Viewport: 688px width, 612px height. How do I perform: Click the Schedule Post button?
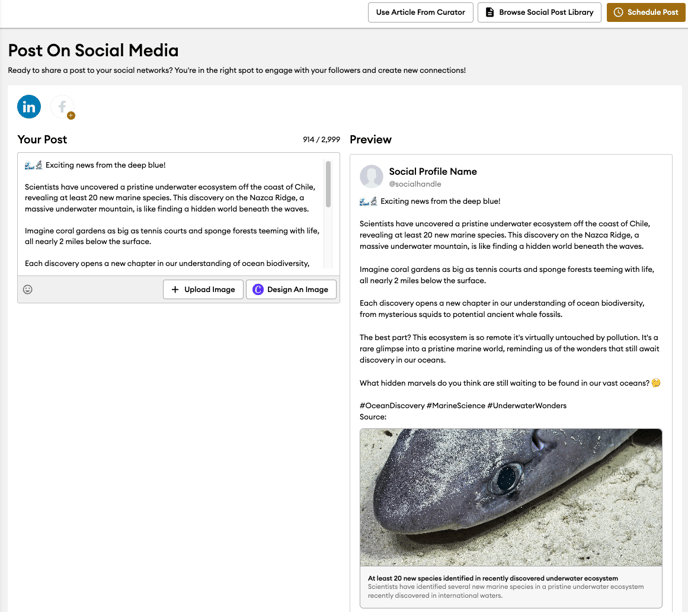[646, 12]
